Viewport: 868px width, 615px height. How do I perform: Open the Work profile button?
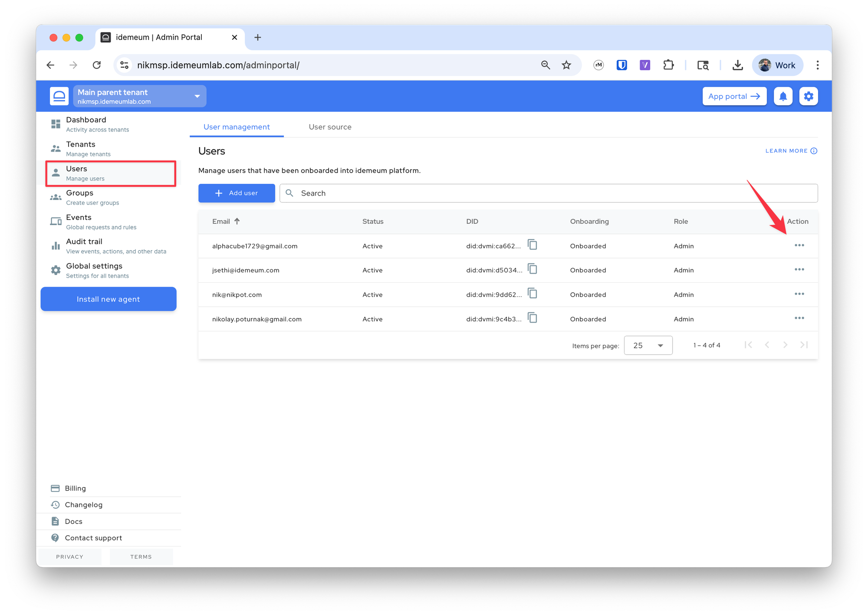point(777,65)
